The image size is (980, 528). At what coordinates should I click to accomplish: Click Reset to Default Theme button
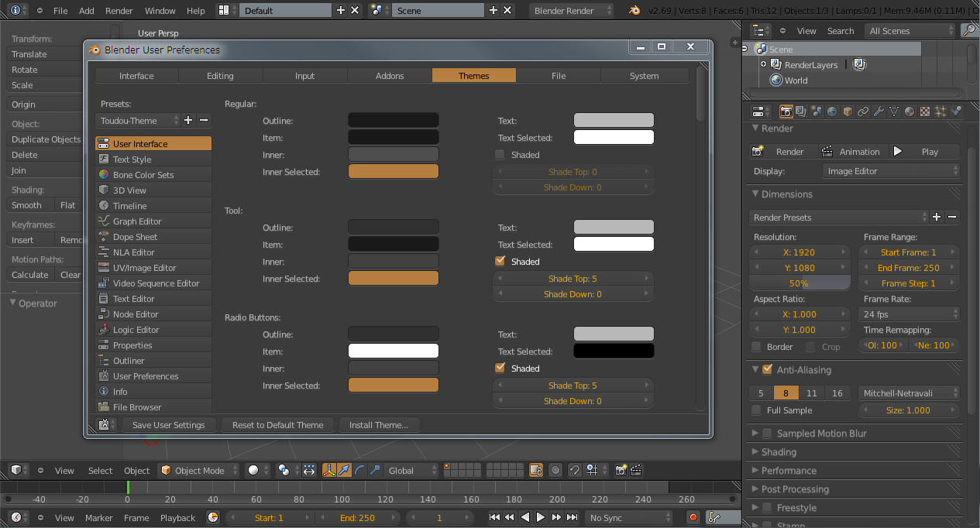tap(278, 424)
